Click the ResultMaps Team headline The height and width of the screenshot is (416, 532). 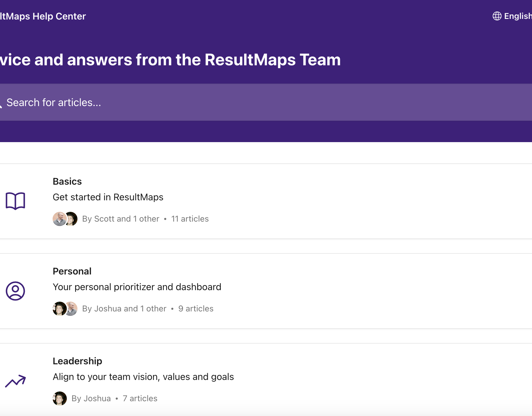[x=170, y=60]
